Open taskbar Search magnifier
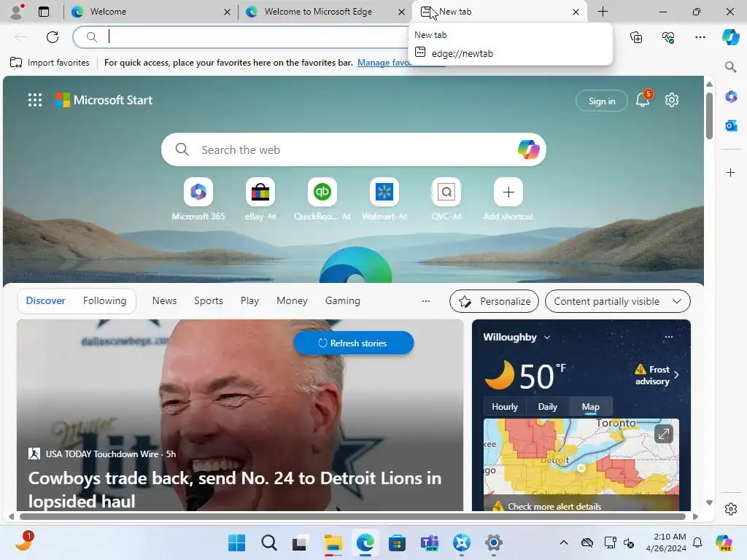Viewport: 747px width, 560px height. 268,542
